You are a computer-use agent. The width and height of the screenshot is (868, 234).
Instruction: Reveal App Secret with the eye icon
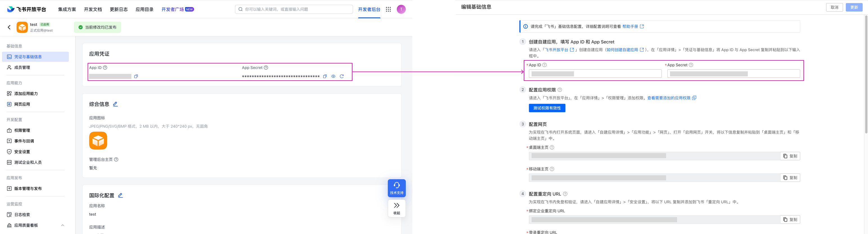[333, 76]
